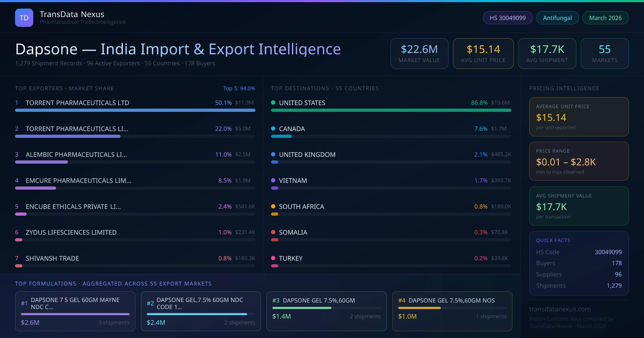Open the #4 Dapsone Gel NOS card
Screen dimensions: 644x338
click(452, 311)
